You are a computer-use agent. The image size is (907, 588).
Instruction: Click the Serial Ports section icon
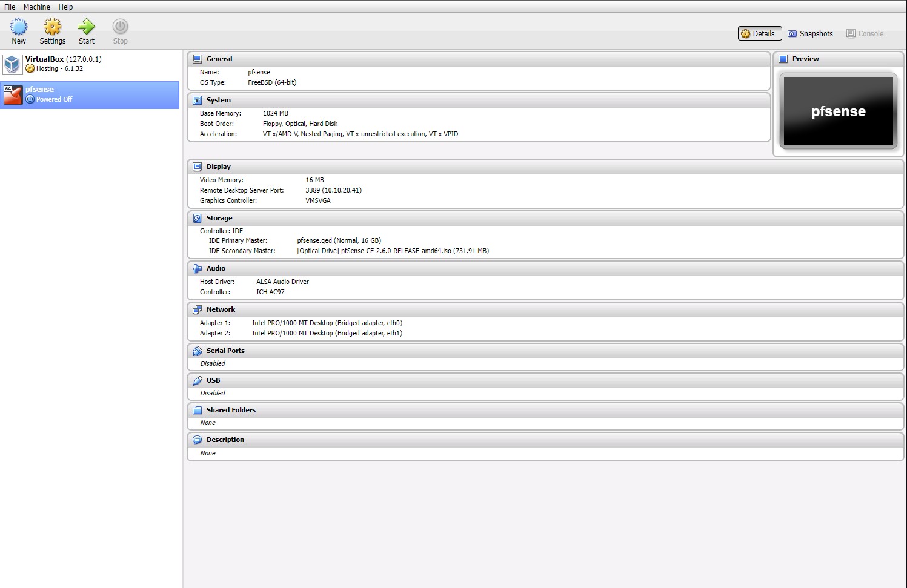pos(197,350)
